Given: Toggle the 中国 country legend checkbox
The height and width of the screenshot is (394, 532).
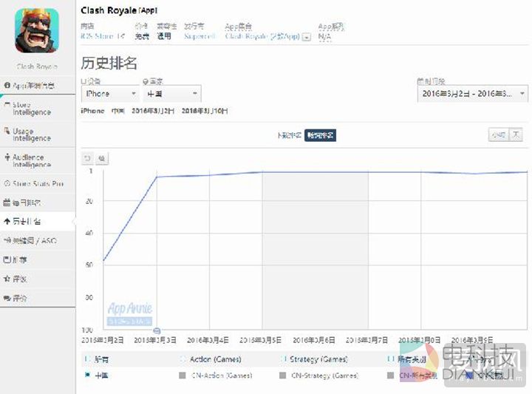Looking at the screenshot, I should point(87,375).
